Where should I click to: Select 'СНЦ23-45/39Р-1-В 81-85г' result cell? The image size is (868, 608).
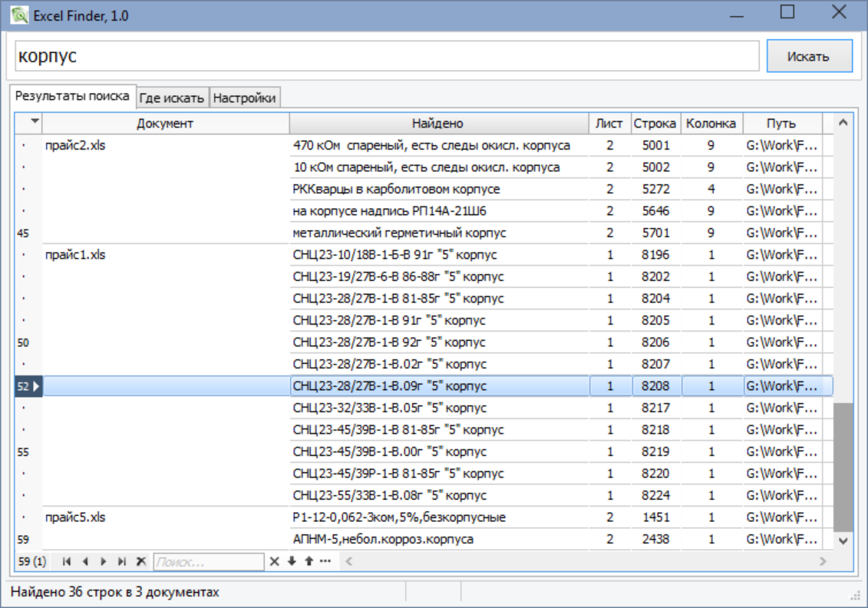coord(439,474)
